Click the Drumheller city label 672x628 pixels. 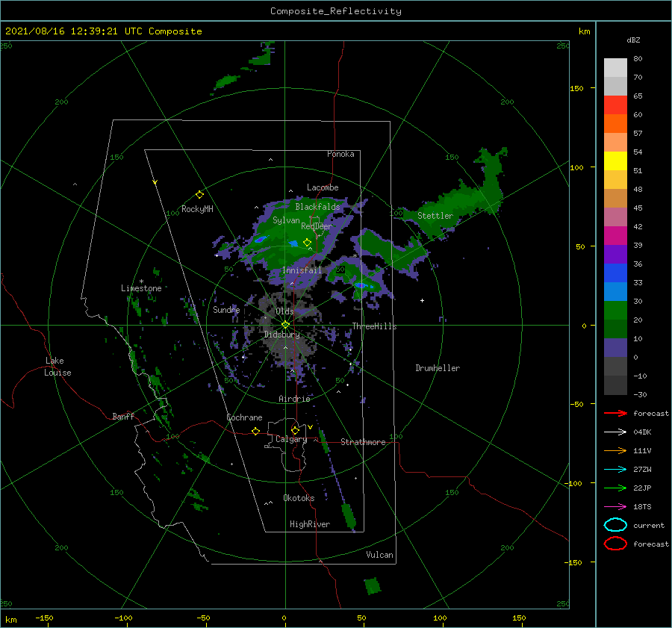[438, 368]
